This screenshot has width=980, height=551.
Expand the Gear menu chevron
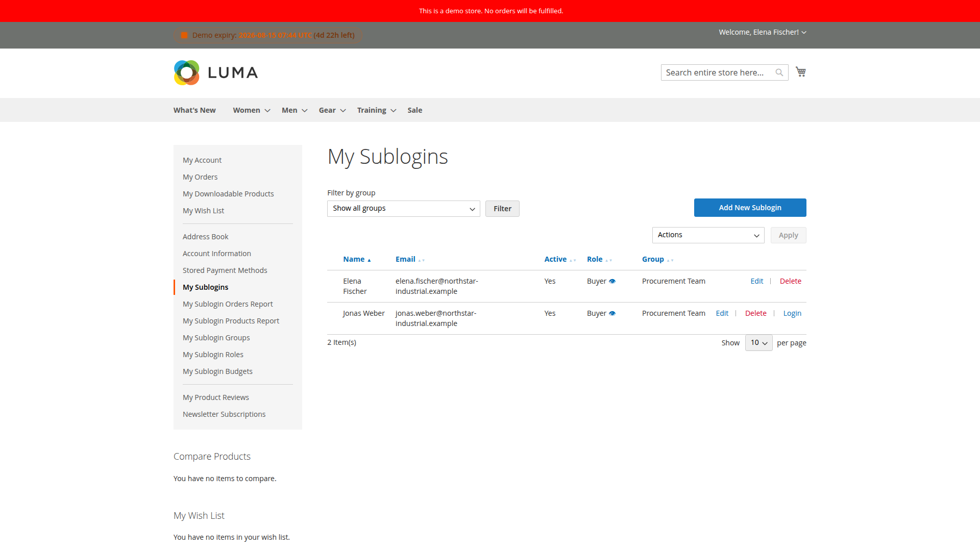pyautogui.click(x=343, y=111)
